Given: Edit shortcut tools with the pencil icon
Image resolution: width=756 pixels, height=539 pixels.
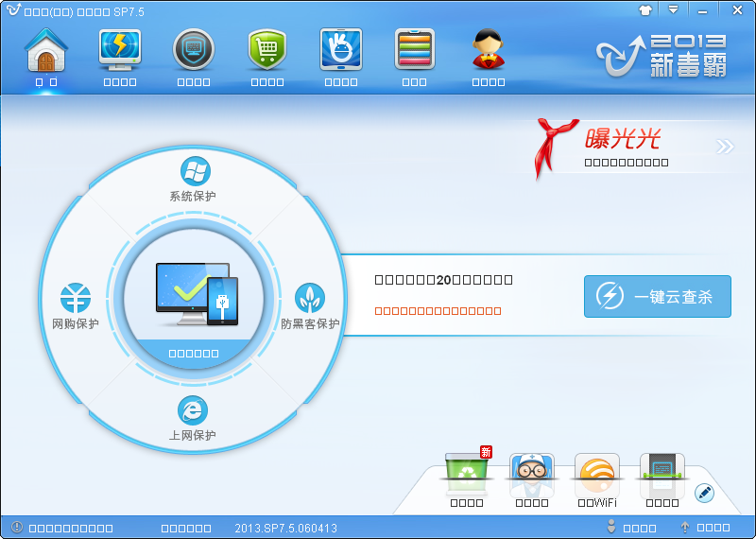Looking at the screenshot, I should coord(704,493).
